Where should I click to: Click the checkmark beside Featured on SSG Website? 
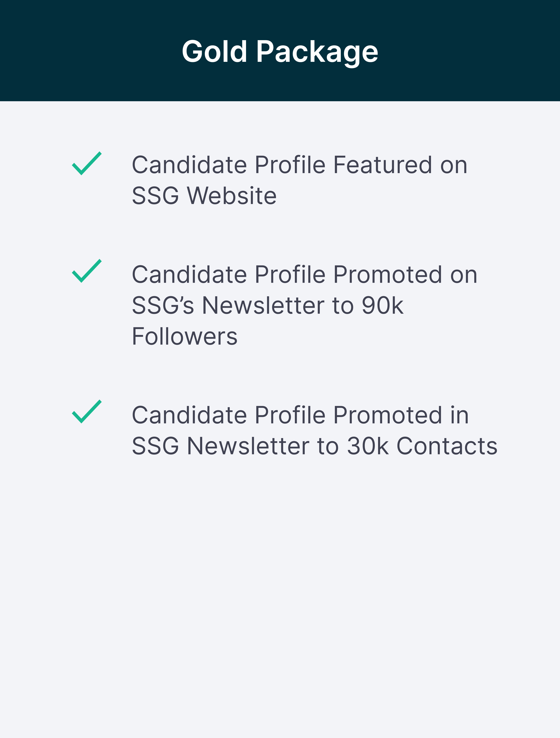[87, 163]
